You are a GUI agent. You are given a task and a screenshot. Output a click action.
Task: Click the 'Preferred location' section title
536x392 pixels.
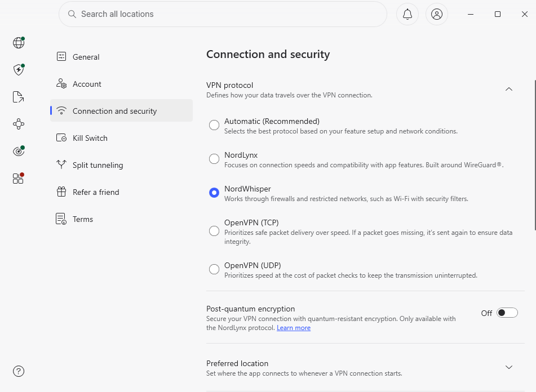tap(237, 363)
